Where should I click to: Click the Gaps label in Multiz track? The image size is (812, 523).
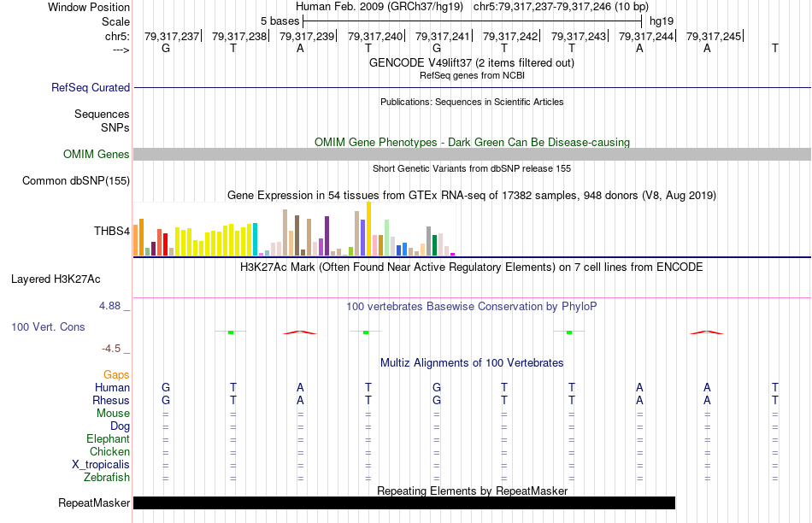(116, 374)
